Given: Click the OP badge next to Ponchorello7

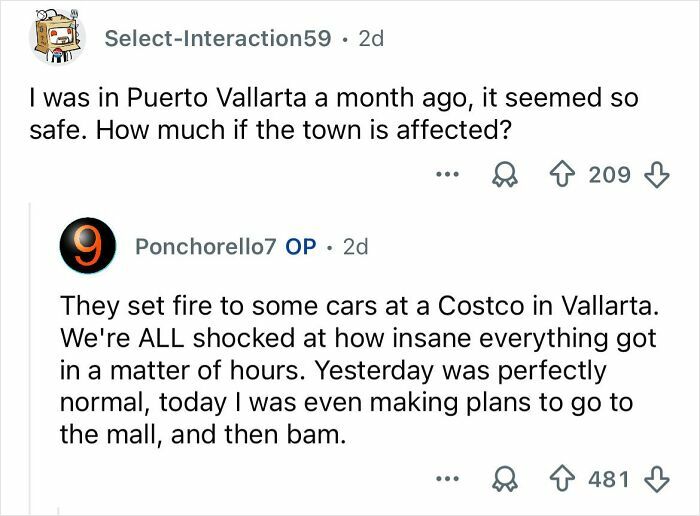Looking at the screenshot, I should click(301, 246).
